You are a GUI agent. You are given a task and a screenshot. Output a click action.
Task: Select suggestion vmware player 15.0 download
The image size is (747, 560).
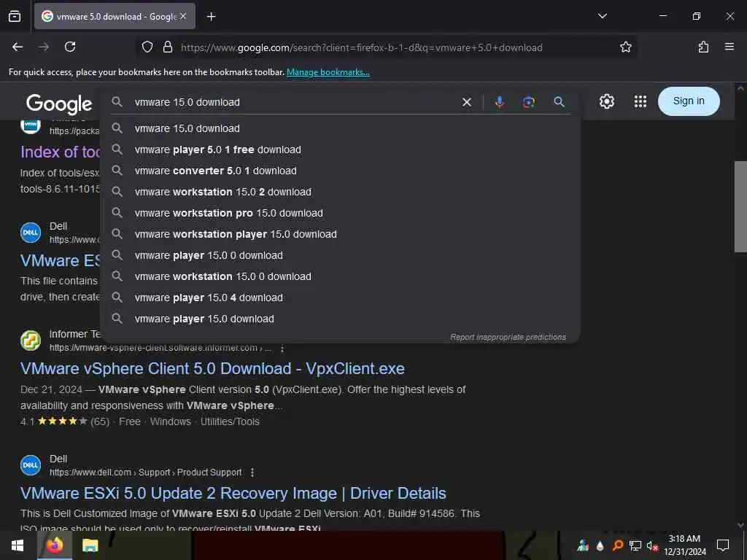340,319
